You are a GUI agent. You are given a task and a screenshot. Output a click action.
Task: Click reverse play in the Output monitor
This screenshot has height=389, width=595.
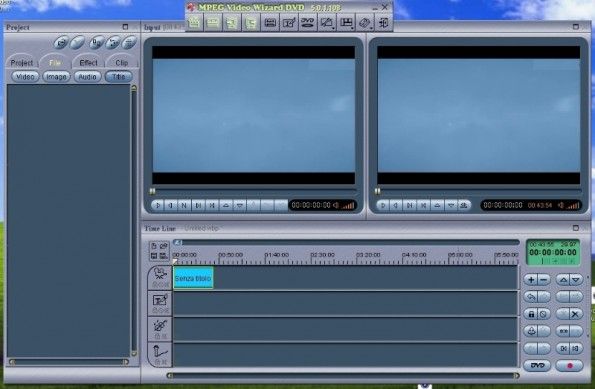[396, 205]
